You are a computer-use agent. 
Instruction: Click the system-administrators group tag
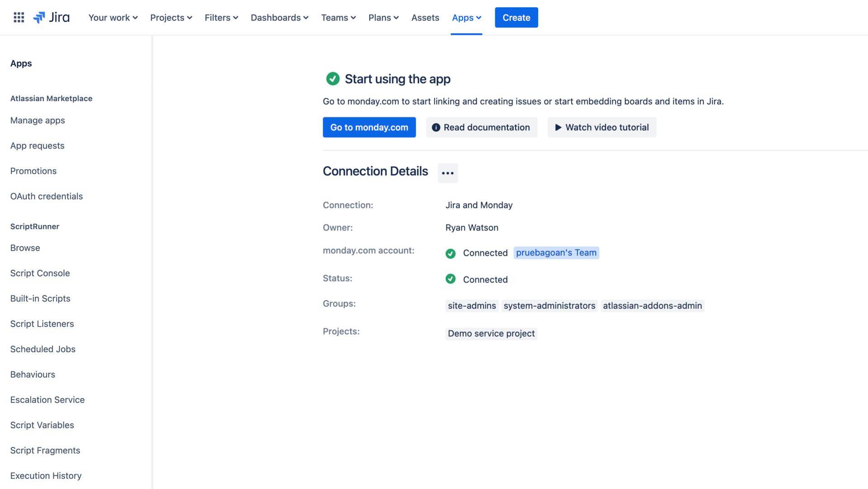[549, 306]
